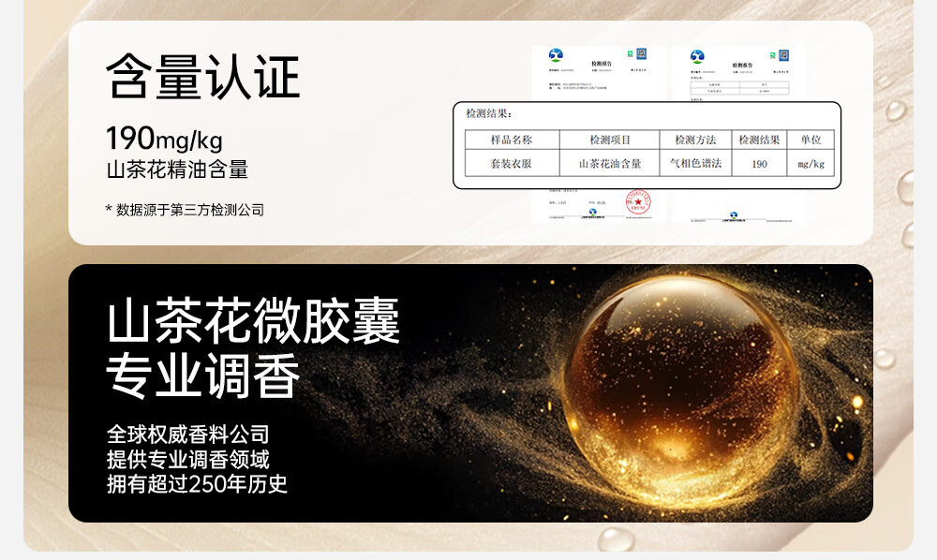
Task: Click the mg/kg unit cell in the table
Action: tap(811, 164)
